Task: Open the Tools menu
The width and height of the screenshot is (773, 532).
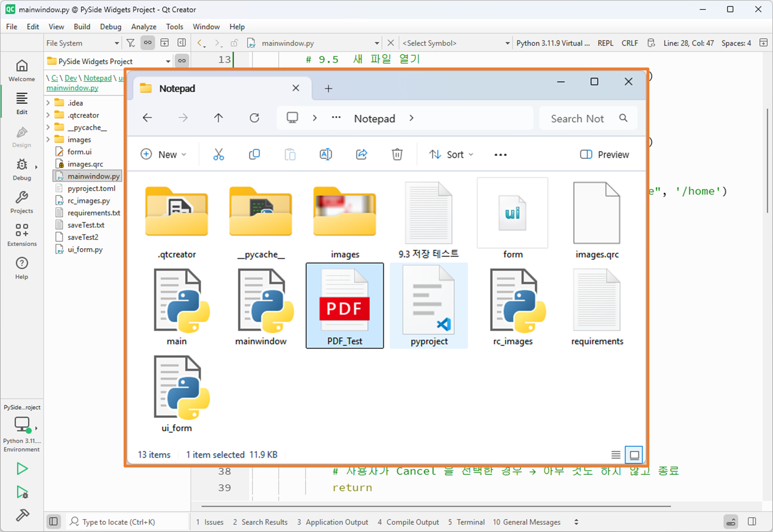Action: tap(175, 27)
